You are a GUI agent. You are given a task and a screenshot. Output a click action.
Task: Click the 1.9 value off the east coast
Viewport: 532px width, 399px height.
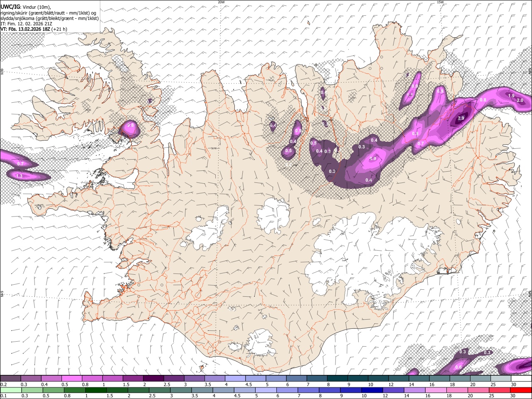coord(511,96)
